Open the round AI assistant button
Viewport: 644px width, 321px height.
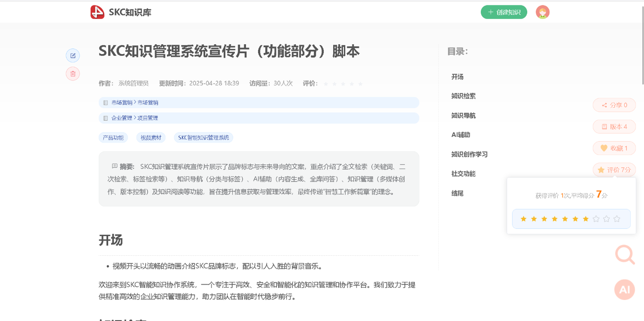(625, 289)
